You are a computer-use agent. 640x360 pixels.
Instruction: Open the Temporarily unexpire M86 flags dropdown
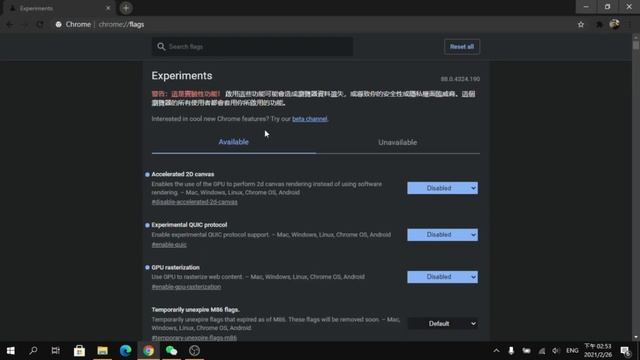pos(442,324)
